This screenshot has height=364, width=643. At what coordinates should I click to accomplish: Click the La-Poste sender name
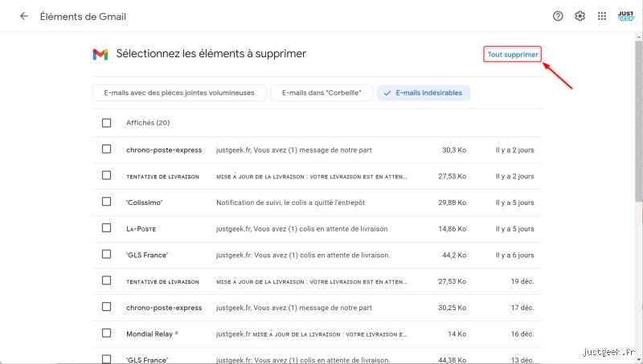141,229
